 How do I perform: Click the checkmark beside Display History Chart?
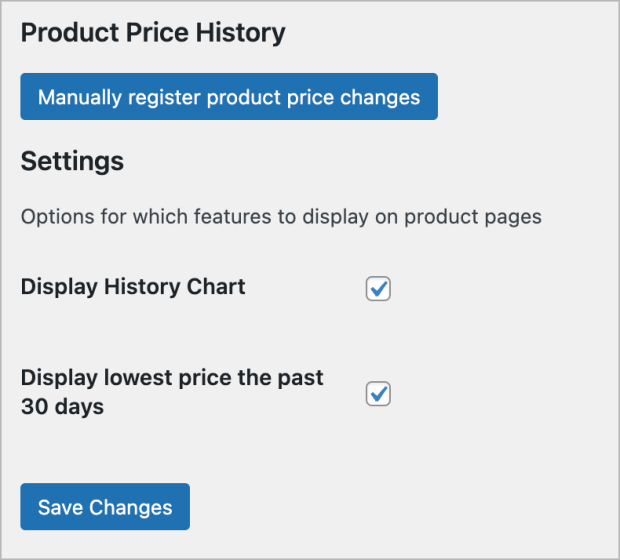tap(378, 289)
